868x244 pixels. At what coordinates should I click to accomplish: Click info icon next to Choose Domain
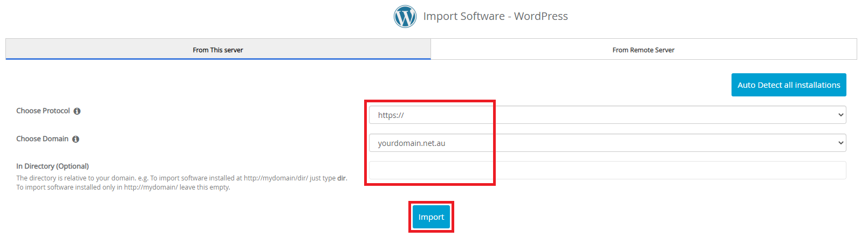[x=76, y=139]
